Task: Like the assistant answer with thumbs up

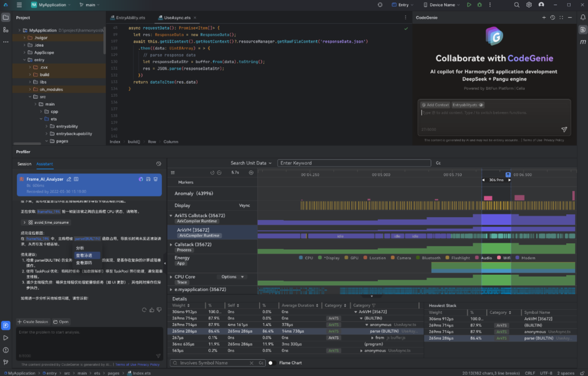Action: (151, 310)
